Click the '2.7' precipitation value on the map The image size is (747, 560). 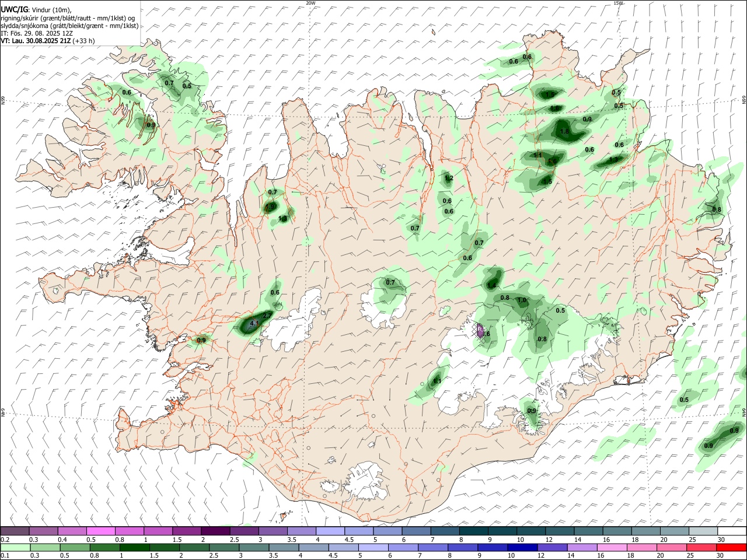(267, 315)
